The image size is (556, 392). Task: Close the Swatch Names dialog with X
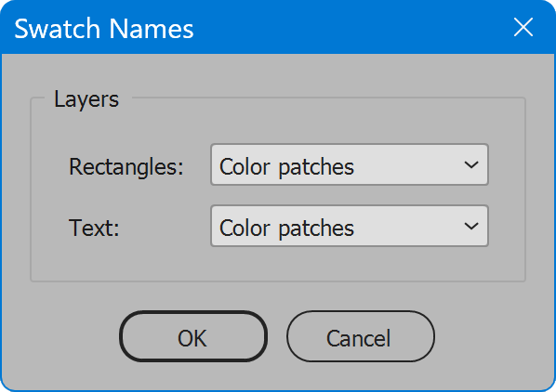click(x=523, y=27)
